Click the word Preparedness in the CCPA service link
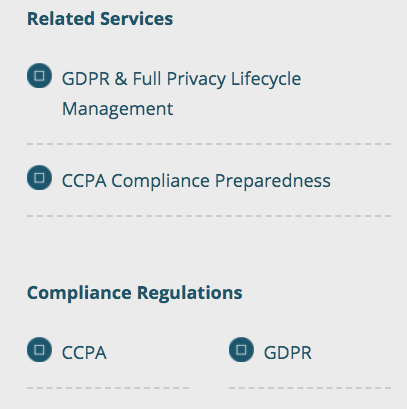The height and width of the screenshot is (409, 407). click(x=273, y=181)
